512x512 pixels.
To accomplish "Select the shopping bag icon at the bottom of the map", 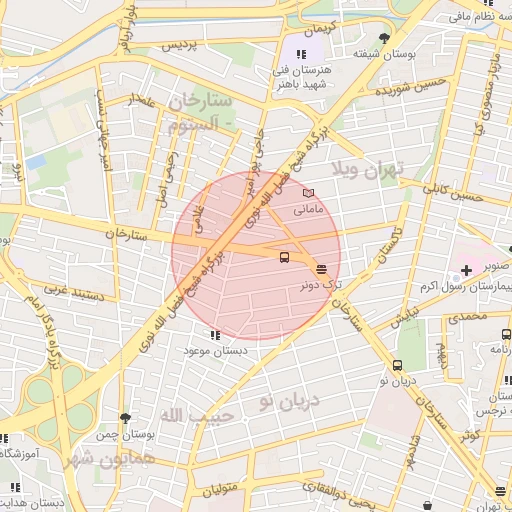I will pyautogui.click(x=427, y=506).
